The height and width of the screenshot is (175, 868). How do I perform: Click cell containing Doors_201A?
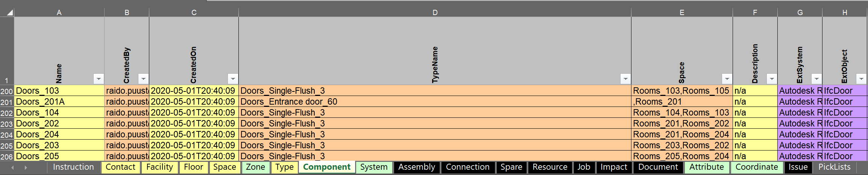coord(59,102)
